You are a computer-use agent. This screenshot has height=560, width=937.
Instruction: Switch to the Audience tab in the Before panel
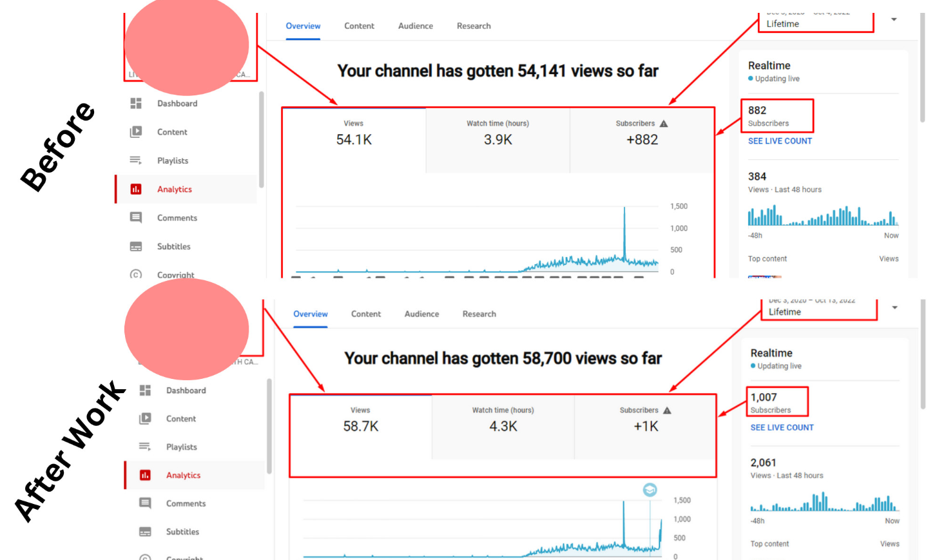(415, 26)
